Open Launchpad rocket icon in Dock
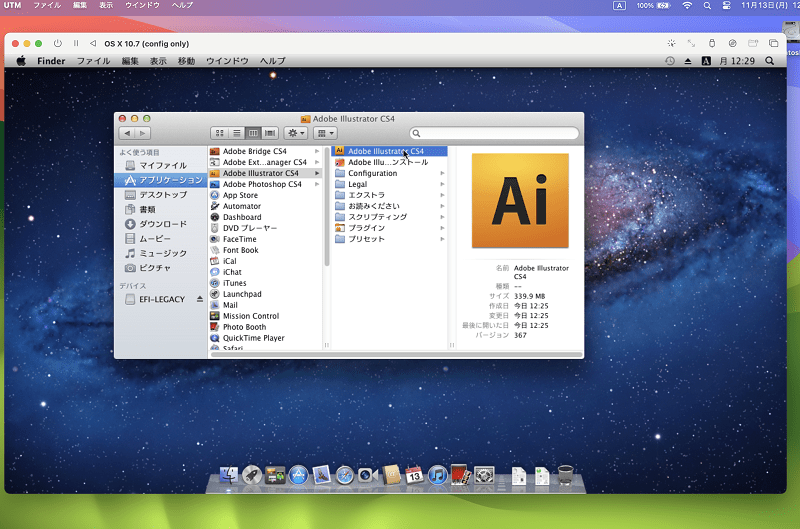 point(252,475)
